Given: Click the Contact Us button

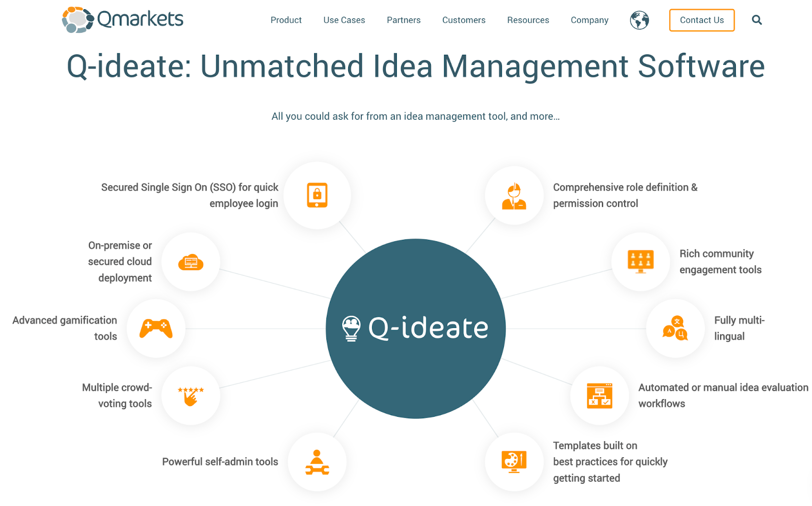Looking at the screenshot, I should (x=701, y=20).
